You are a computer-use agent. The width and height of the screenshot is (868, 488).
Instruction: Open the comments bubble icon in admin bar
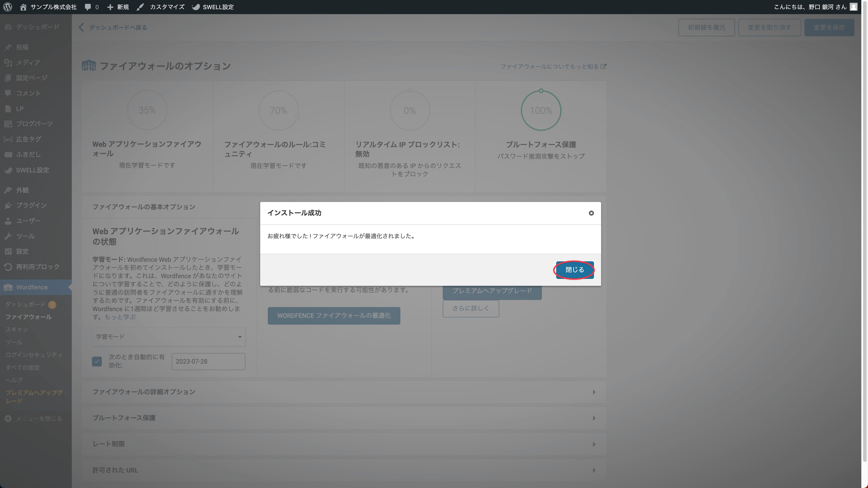88,7
